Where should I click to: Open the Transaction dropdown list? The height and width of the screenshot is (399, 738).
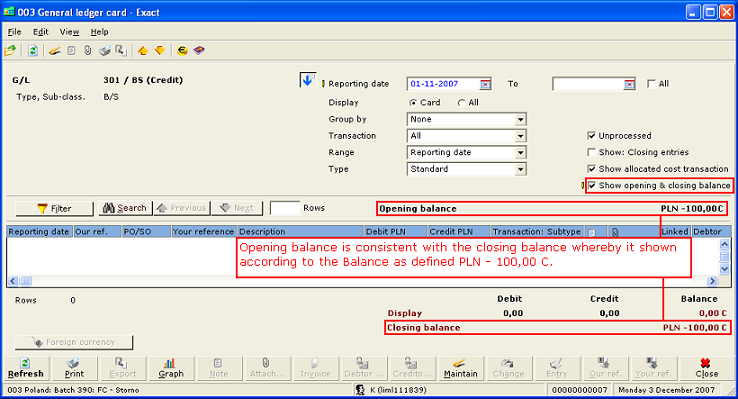click(520, 136)
